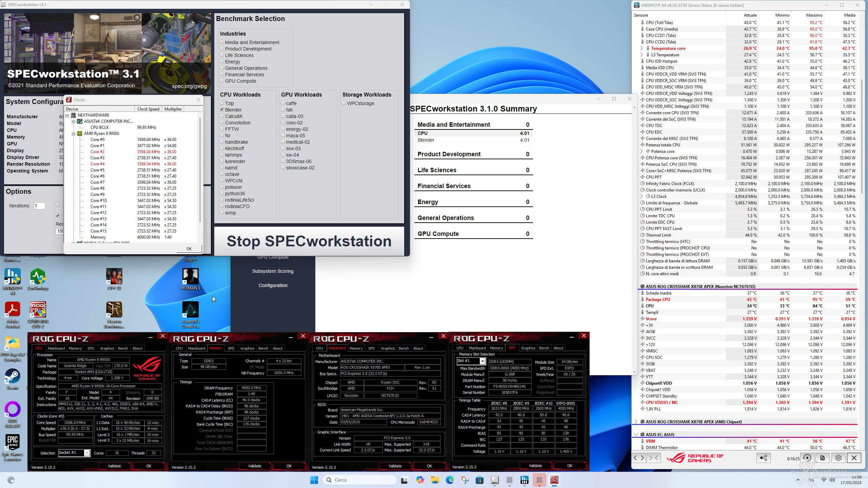
Task: Open POV-Ray v3.7 Examples folder icon
Action: (x=13, y=349)
